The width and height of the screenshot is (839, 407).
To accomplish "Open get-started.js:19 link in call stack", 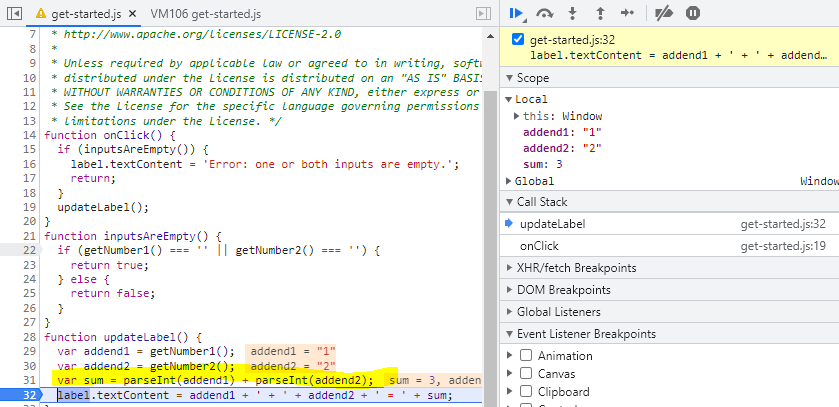I will 783,246.
